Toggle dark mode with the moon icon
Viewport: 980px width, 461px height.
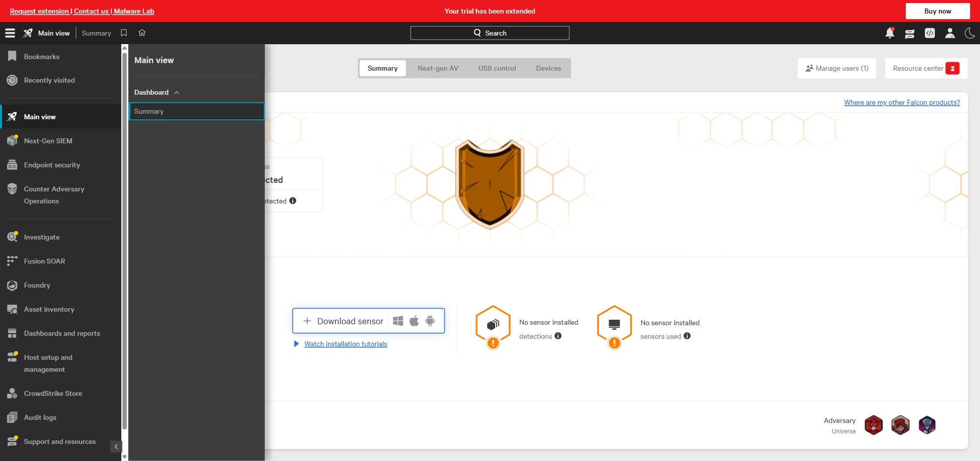pos(970,33)
